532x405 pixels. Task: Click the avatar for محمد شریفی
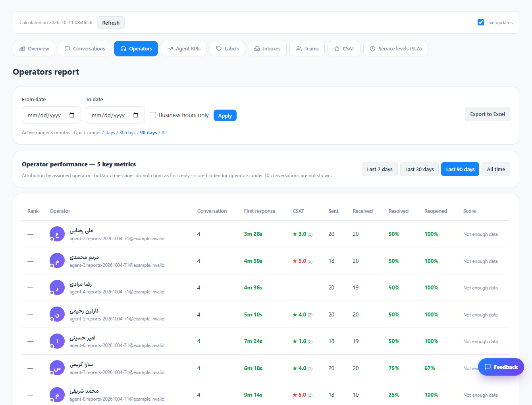(x=57, y=395)
